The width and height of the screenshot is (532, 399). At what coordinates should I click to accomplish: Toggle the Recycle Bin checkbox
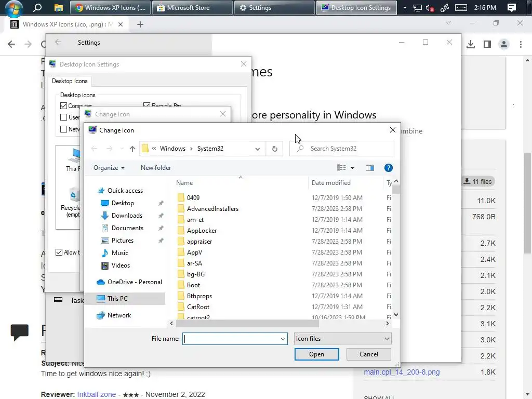pyautogui.click(x=147, y=105)
